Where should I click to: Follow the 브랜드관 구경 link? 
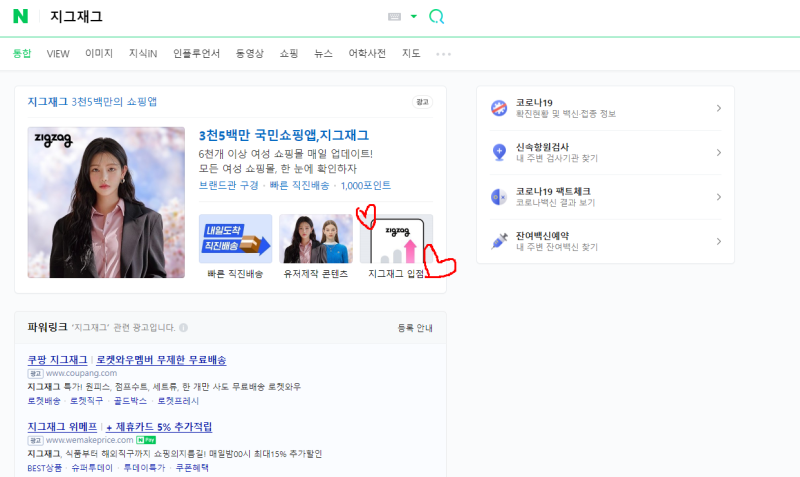pos(229,185)
